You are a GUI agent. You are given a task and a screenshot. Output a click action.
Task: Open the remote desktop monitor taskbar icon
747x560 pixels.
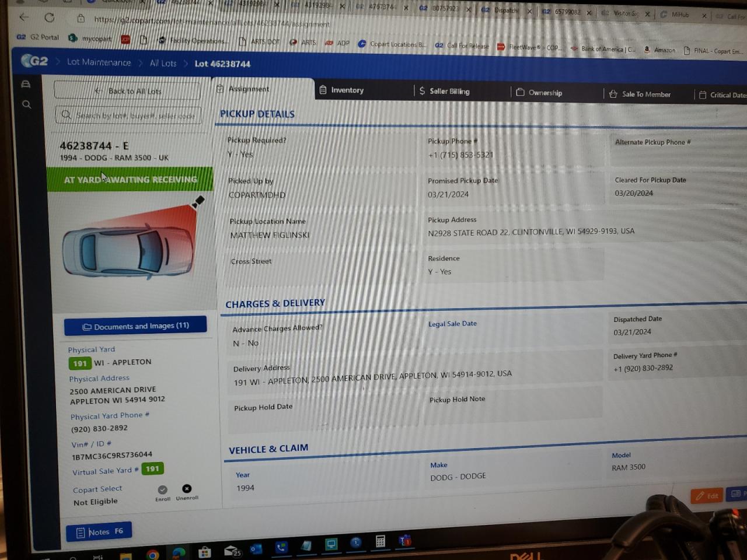(331, 544)
